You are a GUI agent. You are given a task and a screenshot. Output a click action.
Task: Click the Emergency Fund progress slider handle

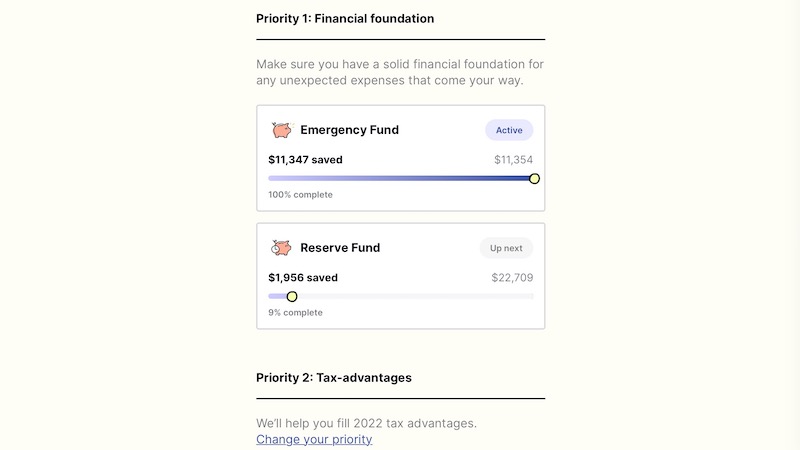click(x=534, y=178)
